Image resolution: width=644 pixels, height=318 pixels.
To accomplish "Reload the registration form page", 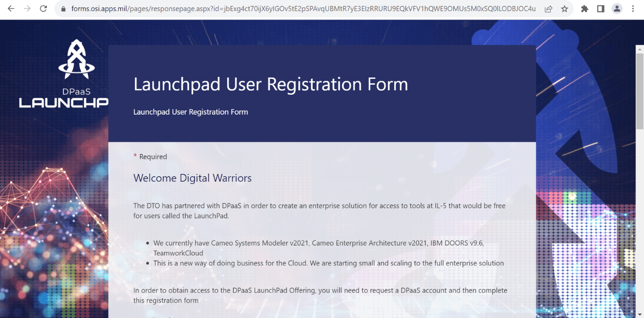I will click(43, 9).
